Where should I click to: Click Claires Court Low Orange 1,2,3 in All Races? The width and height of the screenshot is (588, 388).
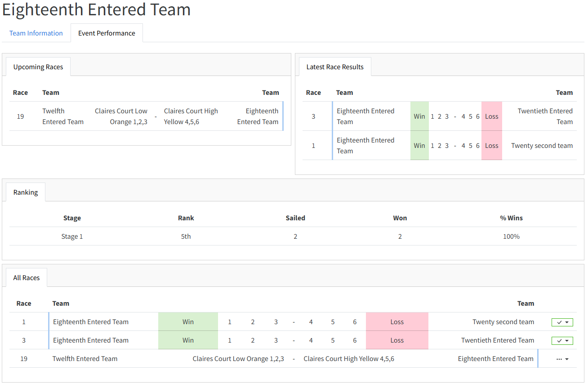(x=238, y=359)
